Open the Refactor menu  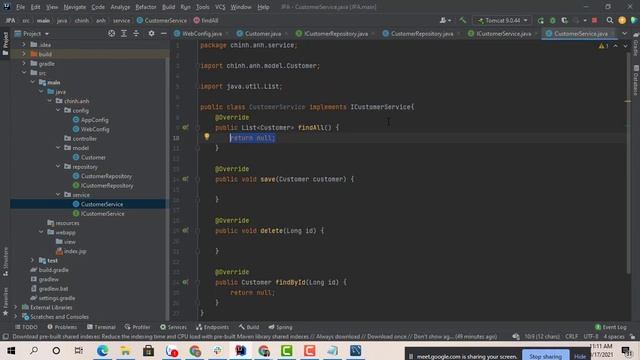146,7
